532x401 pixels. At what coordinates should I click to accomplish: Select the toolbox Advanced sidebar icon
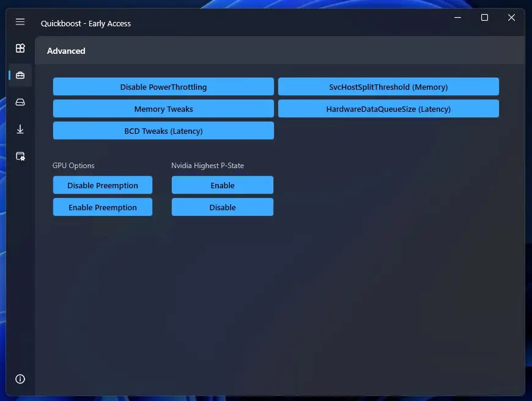[x=20, y=75]
